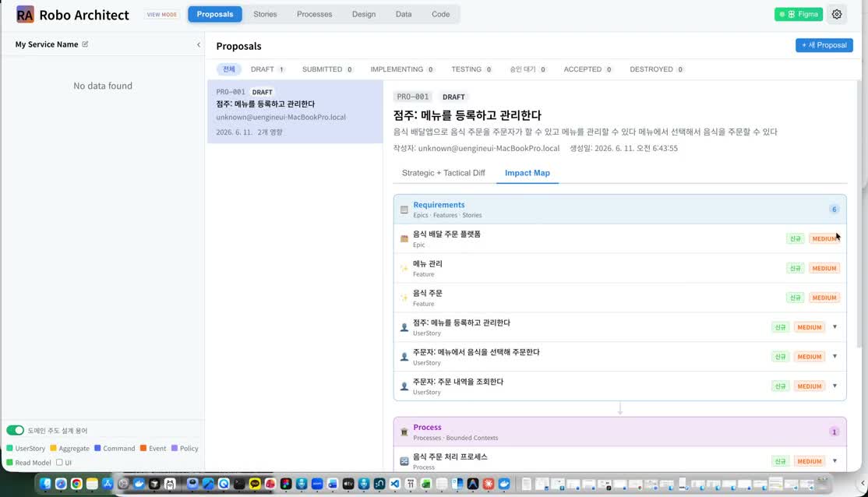Switch to the Design tab
Screen dimensions: 868x497
coord(364,14)
